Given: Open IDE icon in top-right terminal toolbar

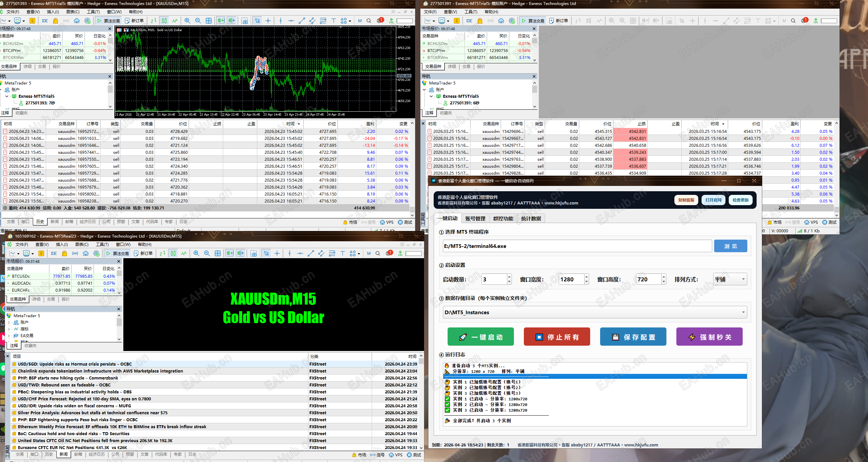Looking at the screenshot, I should pos(469,21).
